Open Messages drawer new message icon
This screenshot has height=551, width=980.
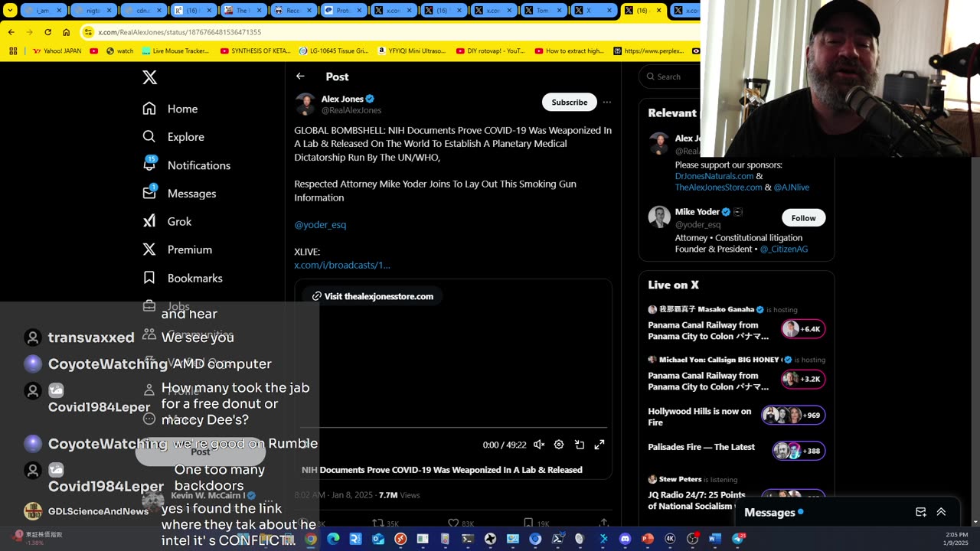(921, 512)
